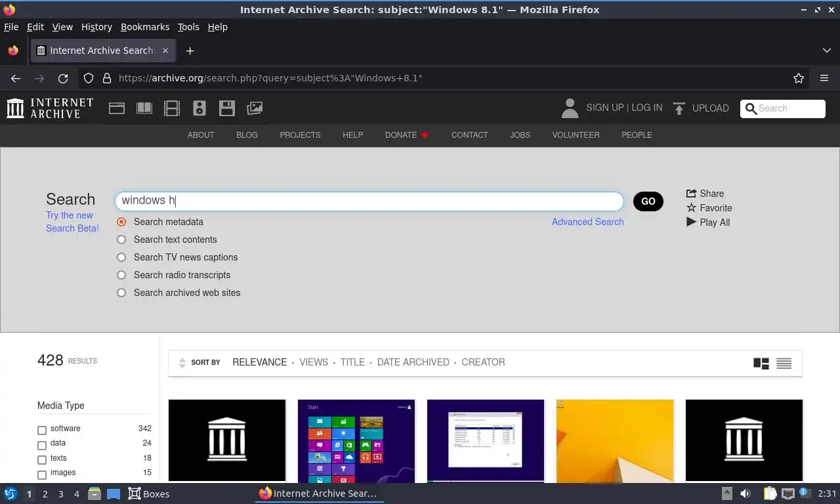This screenshot has height=504, width=840.
Task: Click the user avatar icon
Action: coord(570,108)
